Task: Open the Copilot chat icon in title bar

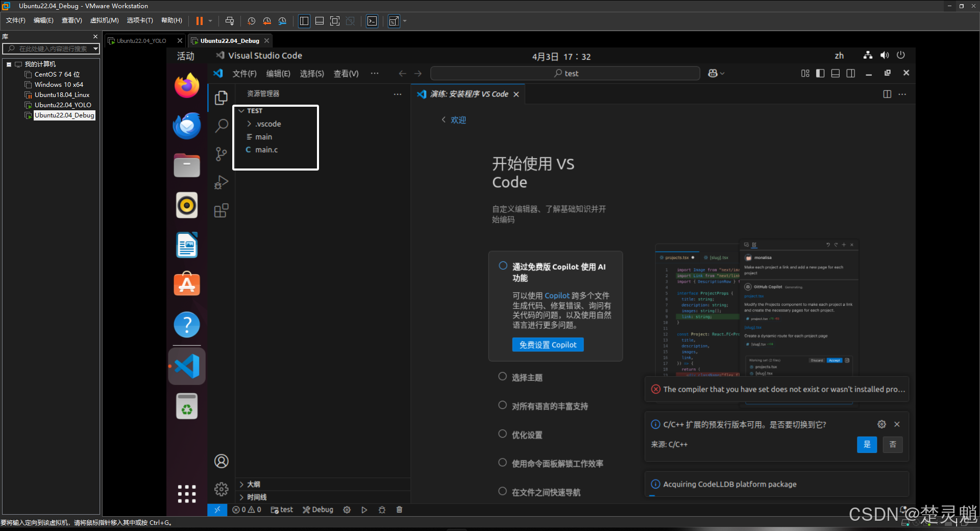Action: (713, 74)
